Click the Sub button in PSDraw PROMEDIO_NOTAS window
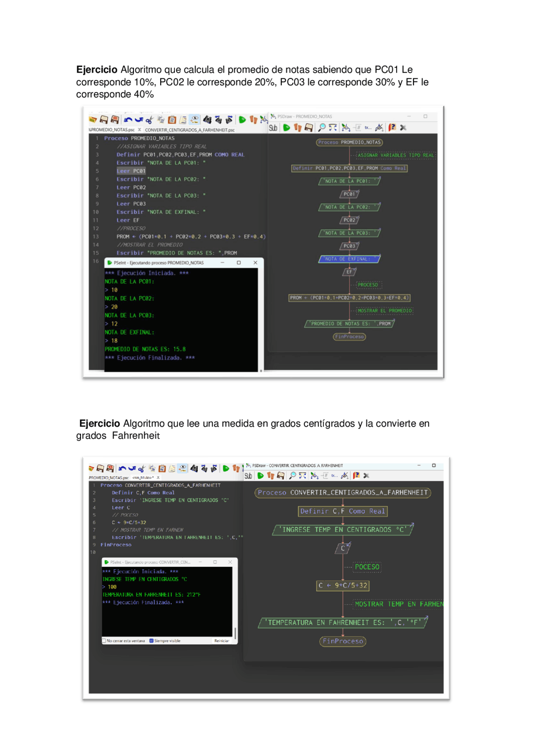This screenshot has width=534, height=756. click(x=273, y=128)
